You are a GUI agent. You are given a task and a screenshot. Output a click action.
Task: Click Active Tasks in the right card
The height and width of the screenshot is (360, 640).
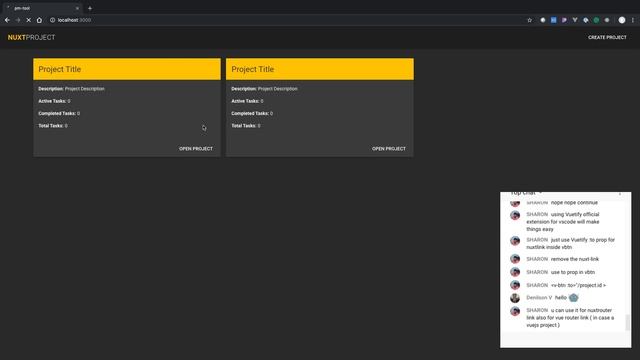(x=247, y=101)
